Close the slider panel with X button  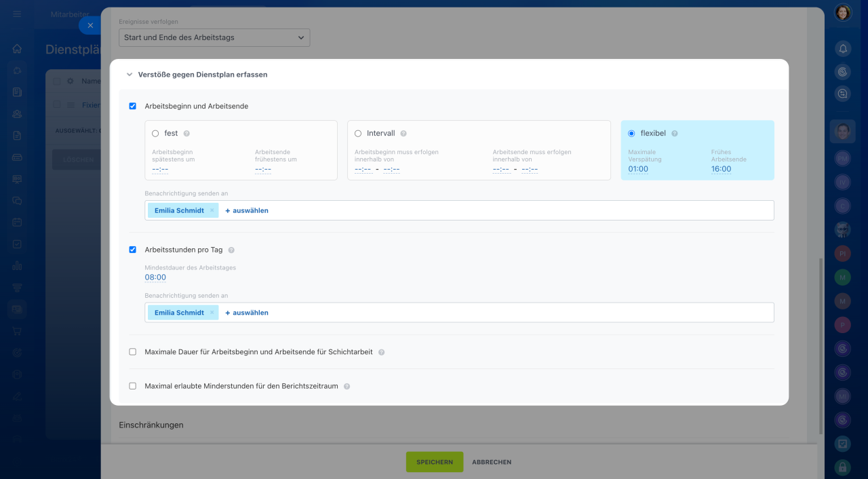[x=90, y=25]
